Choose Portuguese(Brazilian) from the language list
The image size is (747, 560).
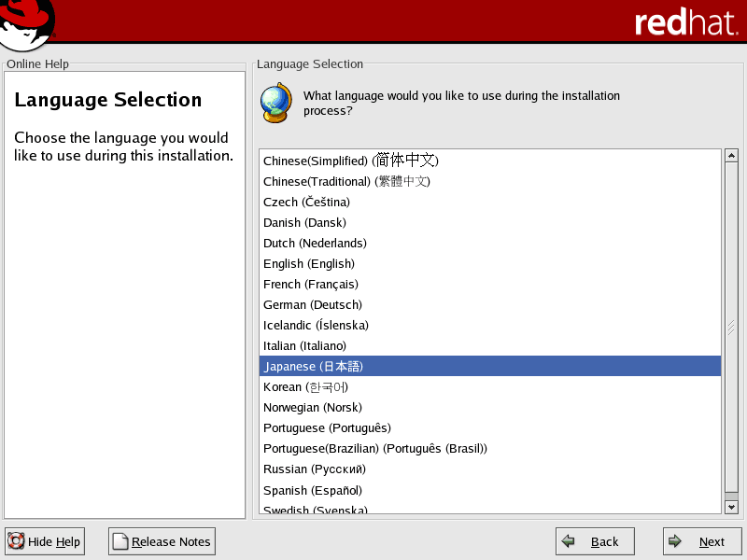[374, 449]
